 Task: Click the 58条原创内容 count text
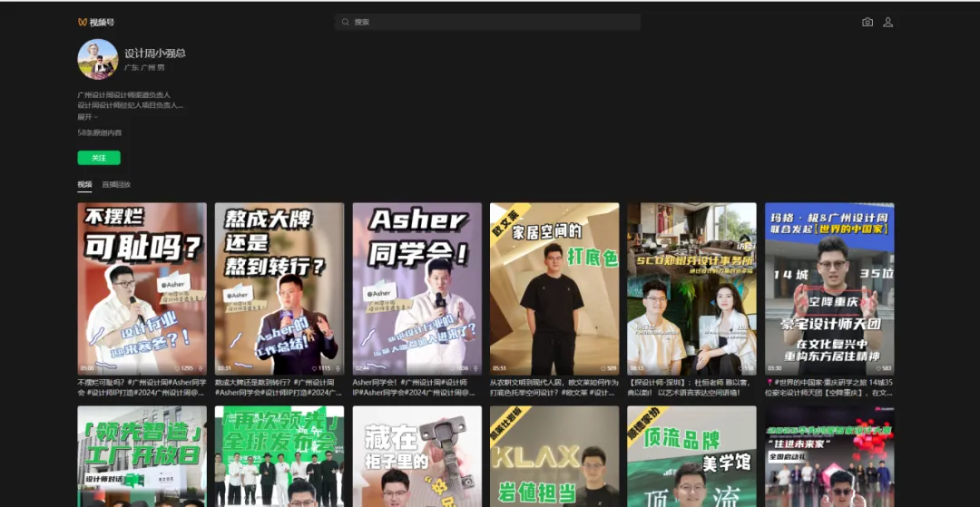click(x=100, y=133)
